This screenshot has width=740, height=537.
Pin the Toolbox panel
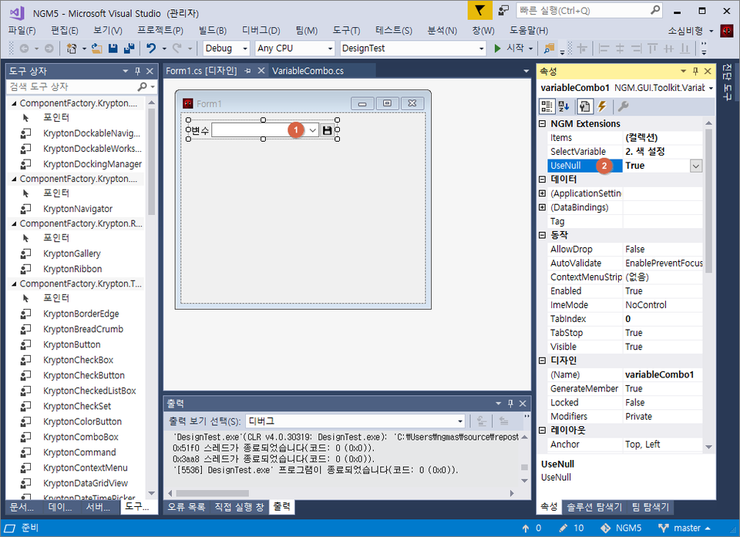(138, 71)
